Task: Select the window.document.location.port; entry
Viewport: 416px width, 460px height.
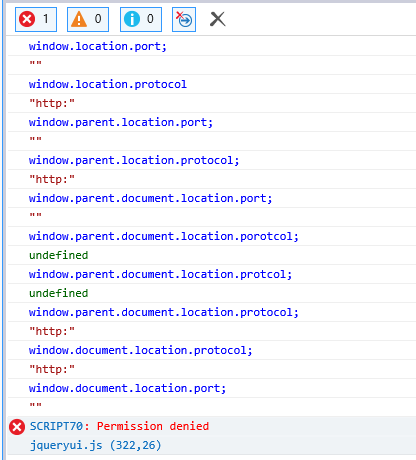Action: click(x=127, y=388)
